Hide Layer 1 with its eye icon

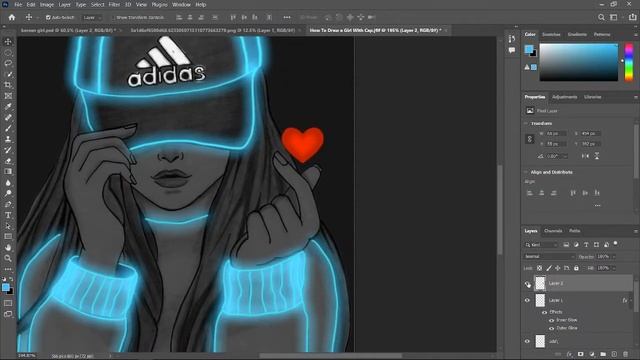(527, 300)
